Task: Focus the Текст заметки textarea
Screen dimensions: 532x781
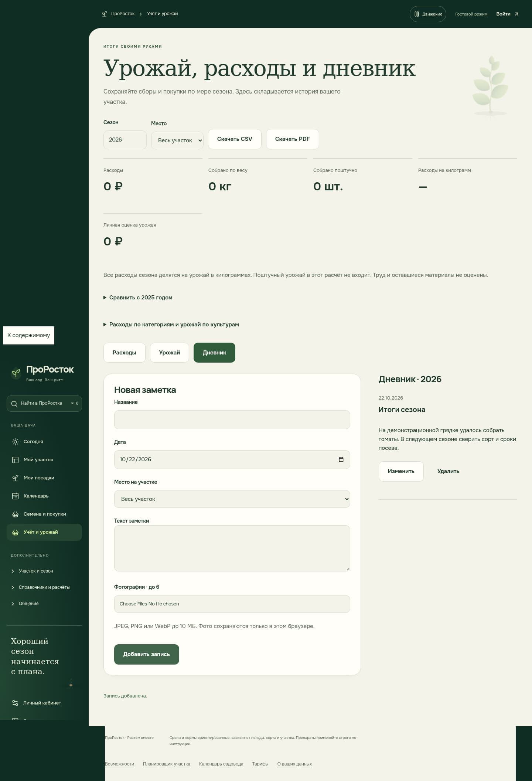Action: (x=232, y=548)
